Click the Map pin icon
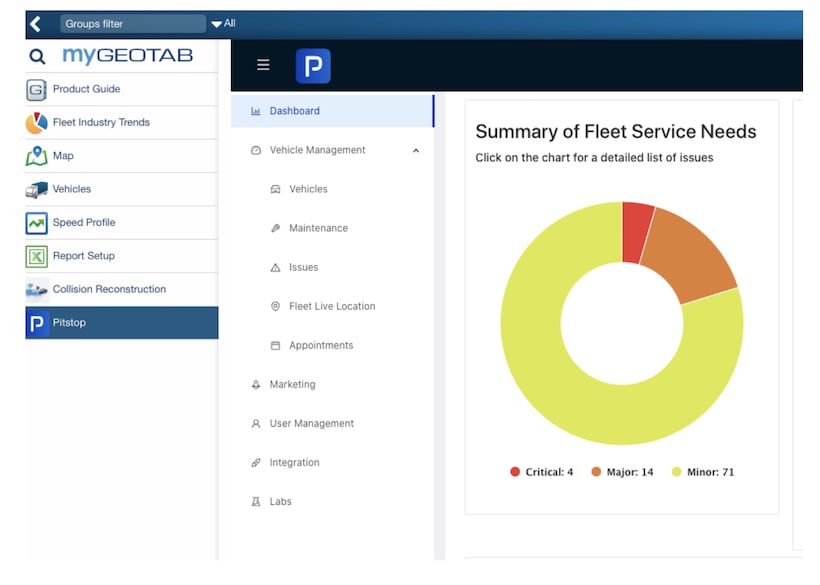Image resolution: width=820 pixels, height=585 pixels. pyautogui.click(x=37, y=156)
